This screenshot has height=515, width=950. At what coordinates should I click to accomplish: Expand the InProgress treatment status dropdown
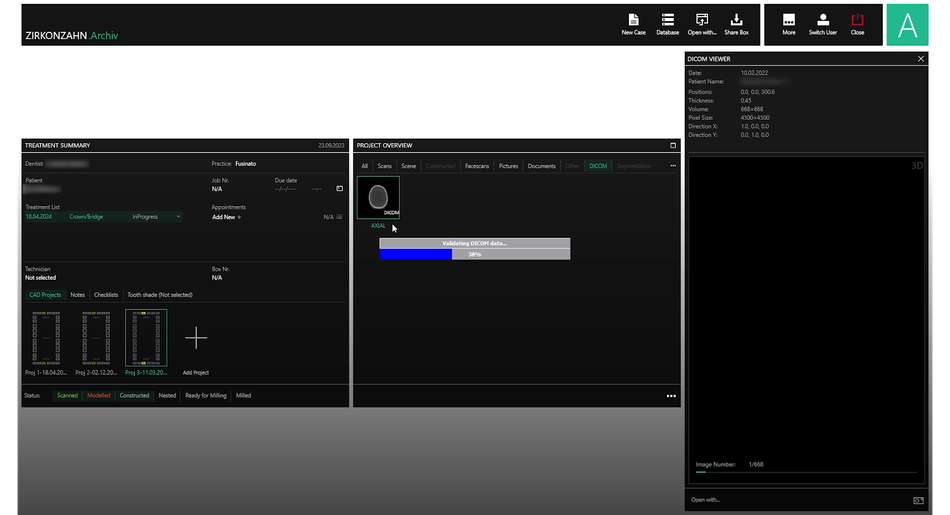[178, 216]
